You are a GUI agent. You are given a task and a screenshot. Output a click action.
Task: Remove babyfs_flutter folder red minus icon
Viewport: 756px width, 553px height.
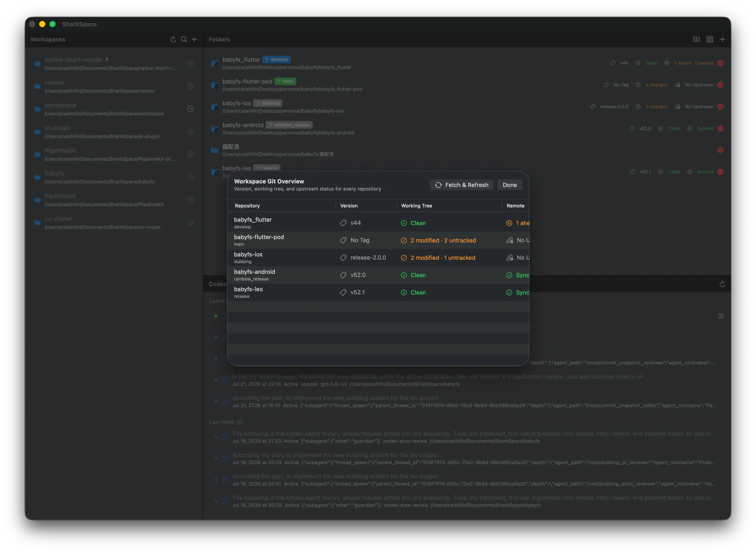[x=721, y=63]
